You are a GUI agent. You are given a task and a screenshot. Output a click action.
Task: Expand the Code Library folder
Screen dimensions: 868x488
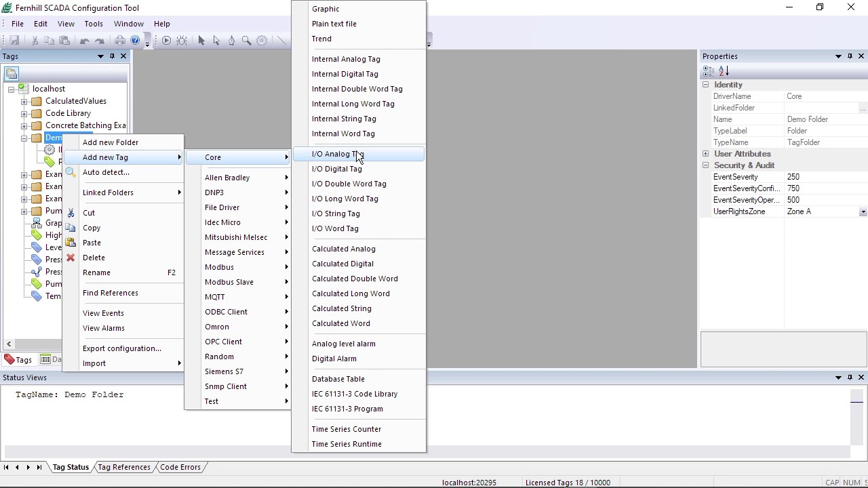24,114
